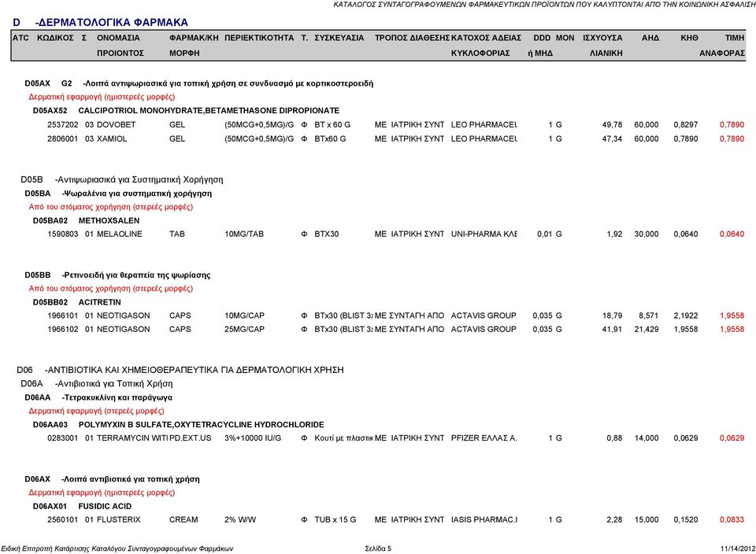Click DOVOBET retail price 49,78
The image size is (756, 554).
click(613, 125)
